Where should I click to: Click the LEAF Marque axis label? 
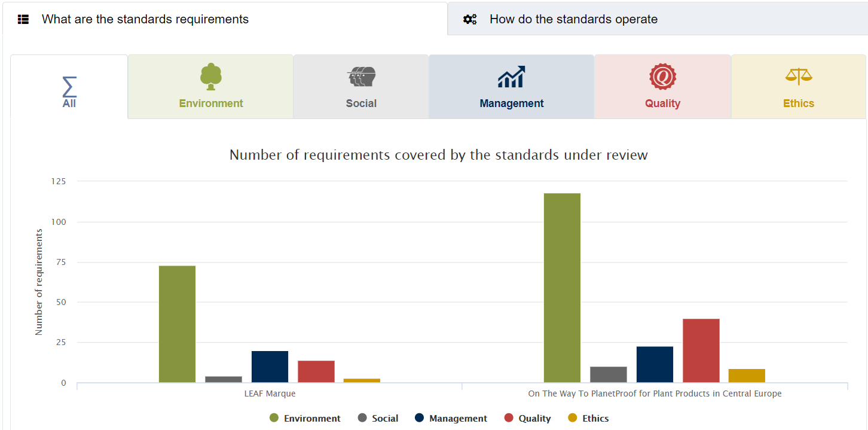(x=270, y=394)
